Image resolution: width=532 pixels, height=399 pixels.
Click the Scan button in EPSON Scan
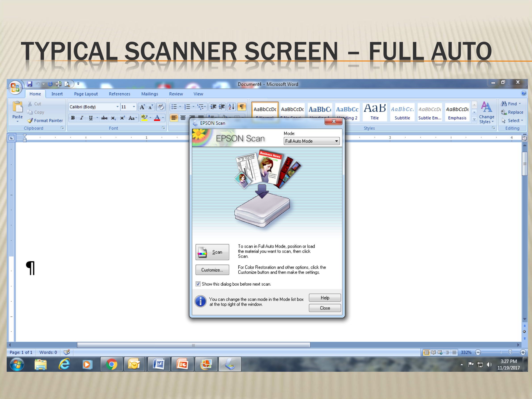pos(212,252)
